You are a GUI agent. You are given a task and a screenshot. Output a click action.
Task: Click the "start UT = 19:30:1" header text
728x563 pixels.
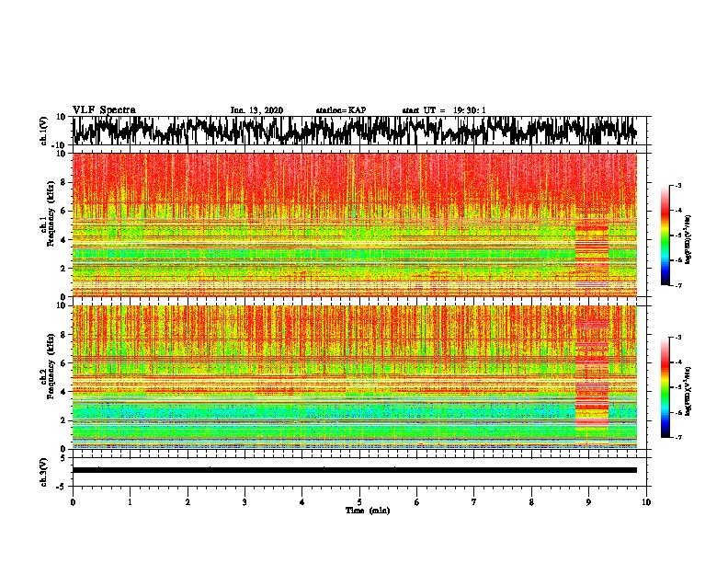click(x=444, y=110)
